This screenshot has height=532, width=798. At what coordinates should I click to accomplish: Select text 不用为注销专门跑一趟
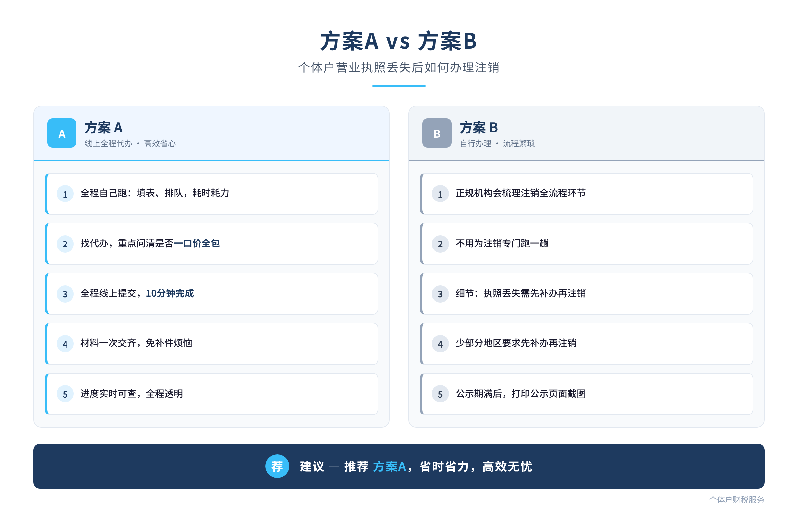[502, 243]
